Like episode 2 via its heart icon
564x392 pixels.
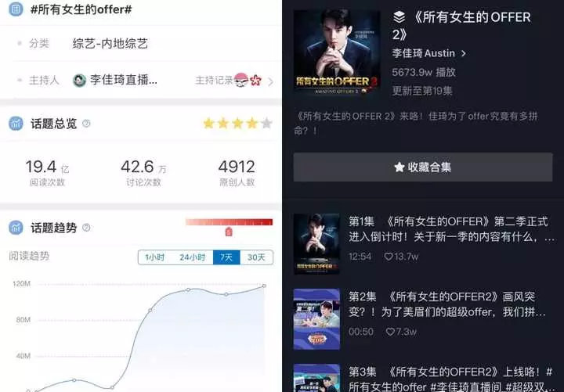click(390, 332)
